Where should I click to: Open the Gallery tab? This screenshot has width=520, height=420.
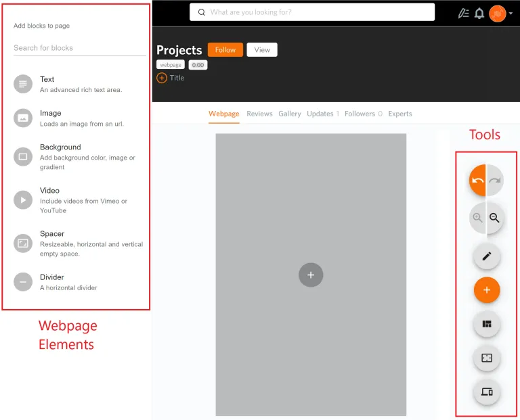tap(290, 114)
